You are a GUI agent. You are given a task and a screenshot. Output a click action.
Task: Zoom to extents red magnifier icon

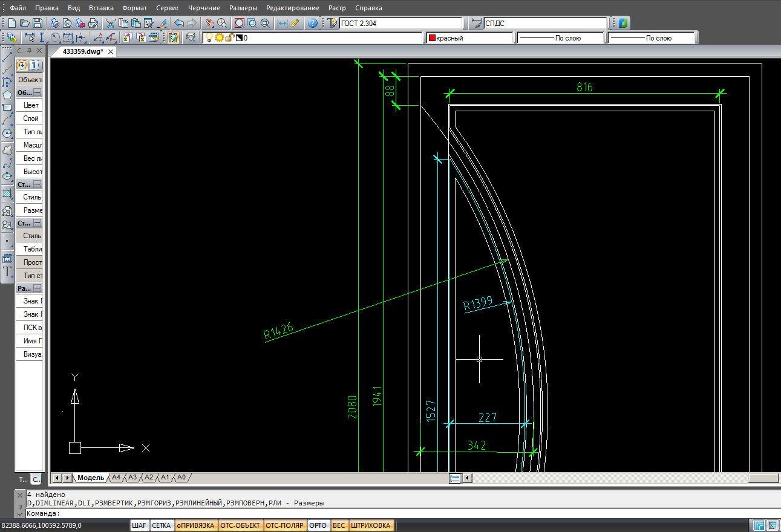(239, 23)
